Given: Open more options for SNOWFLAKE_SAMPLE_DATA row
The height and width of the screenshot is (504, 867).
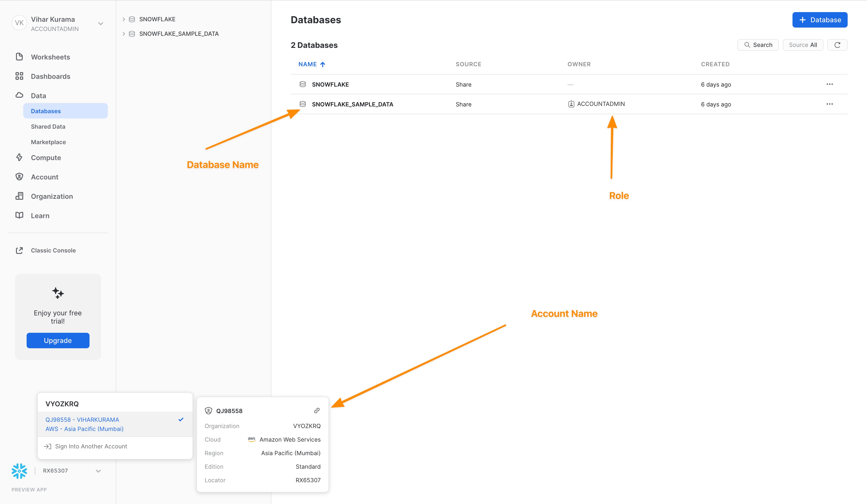Looking at the screenshot, I should [x=830, y=104].
